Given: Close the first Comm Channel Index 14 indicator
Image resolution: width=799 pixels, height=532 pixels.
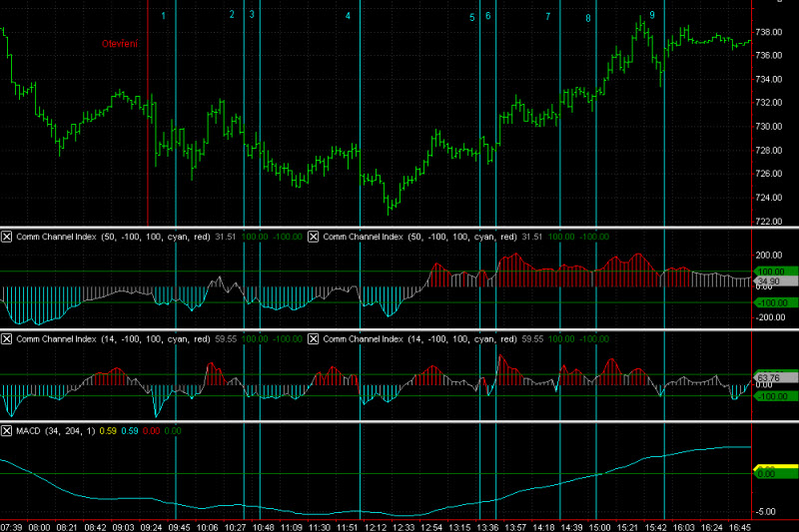Looking at the screenshot, I should 6,339.
